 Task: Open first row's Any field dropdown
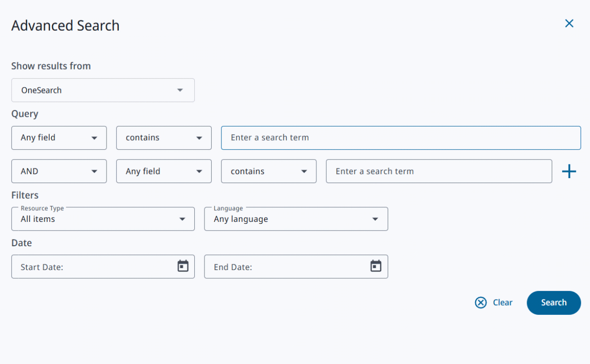(59, 138)
